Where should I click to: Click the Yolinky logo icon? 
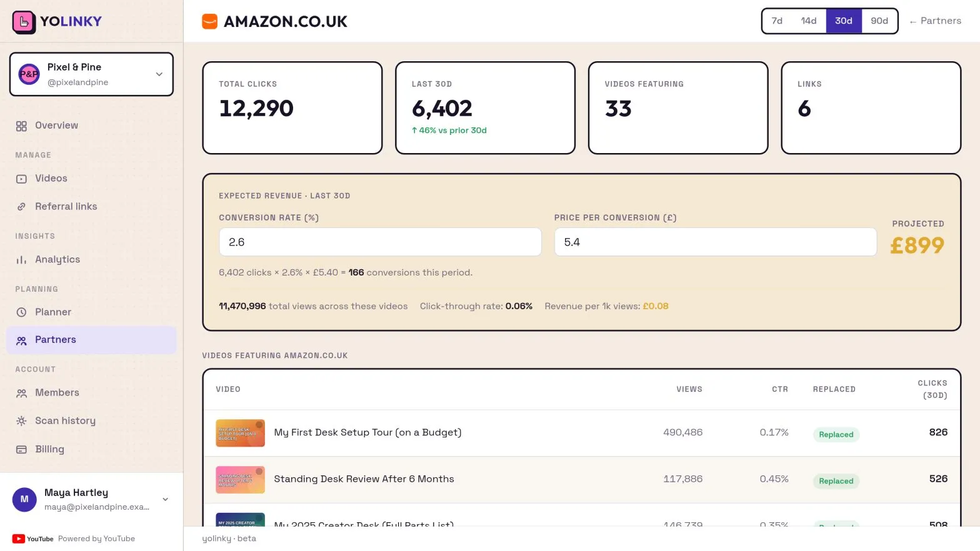24,22
